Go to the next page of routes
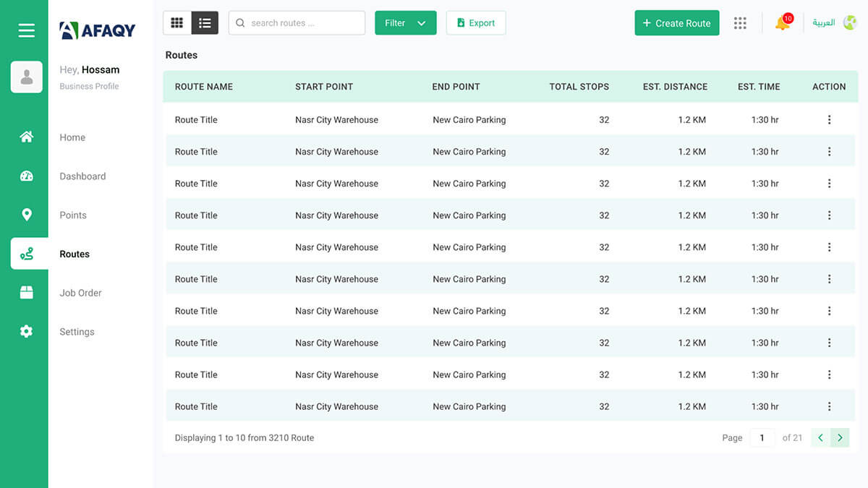This screenshot has height=488, width=868. tap(839, 437)
